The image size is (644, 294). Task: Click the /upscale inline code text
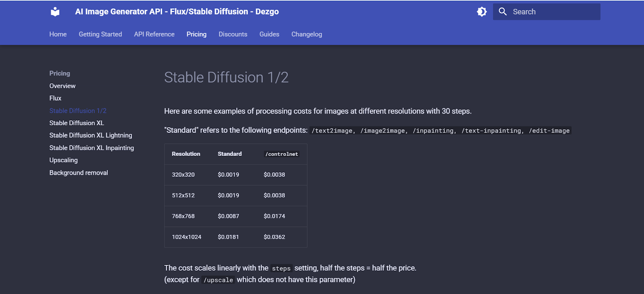[x=218, y=280]
